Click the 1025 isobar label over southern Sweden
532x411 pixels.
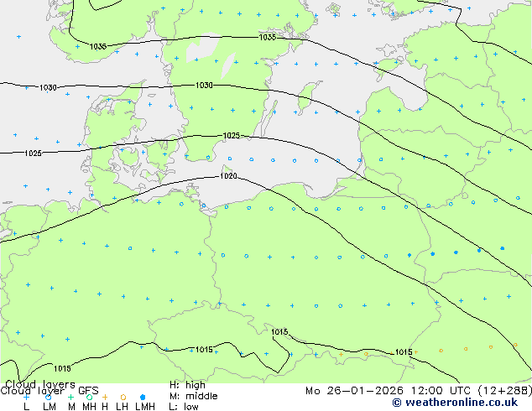pyautogui.click(x=232, y=136)
